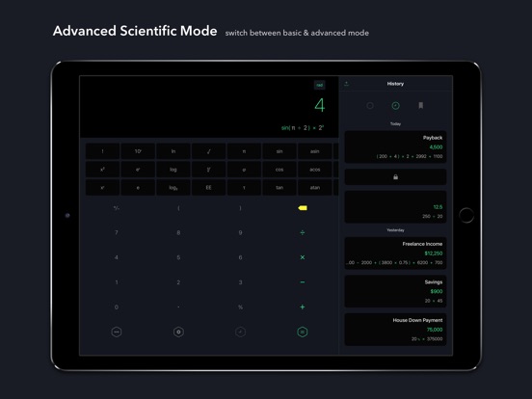Tap the green division operator

point(303,233)
